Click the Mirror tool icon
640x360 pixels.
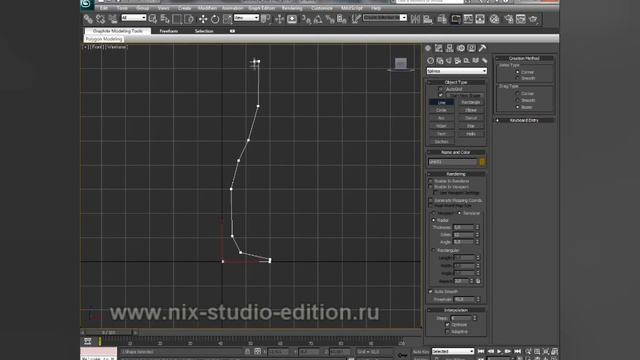[416, 19]
